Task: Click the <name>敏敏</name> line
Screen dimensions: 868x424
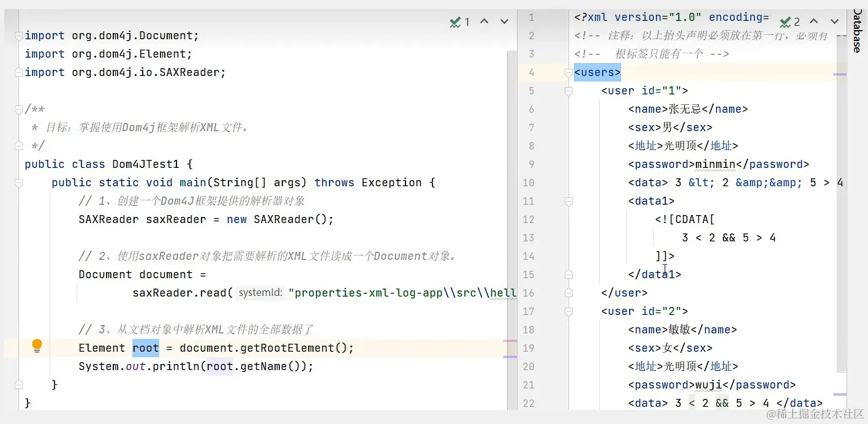Action: (682, 330)
